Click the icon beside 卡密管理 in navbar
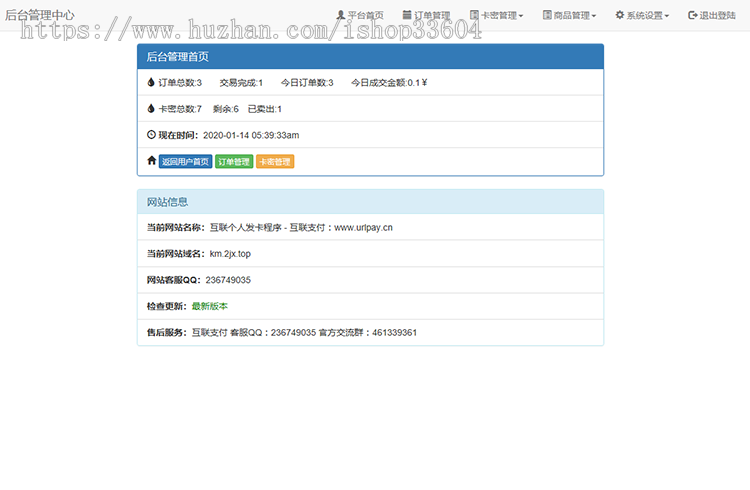Screen dimensions: 750x490 [x=474, y=15]
